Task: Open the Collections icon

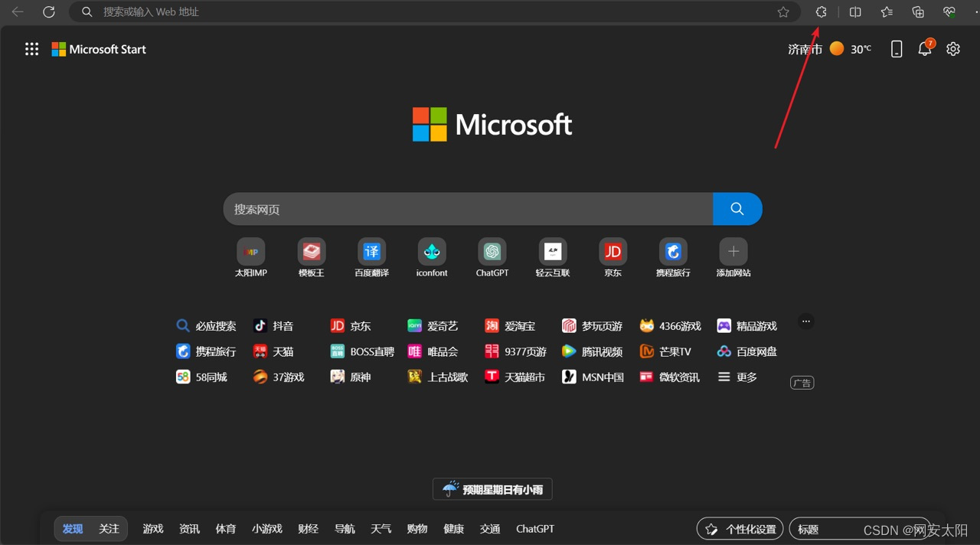Action: click(x=918, y=11)
